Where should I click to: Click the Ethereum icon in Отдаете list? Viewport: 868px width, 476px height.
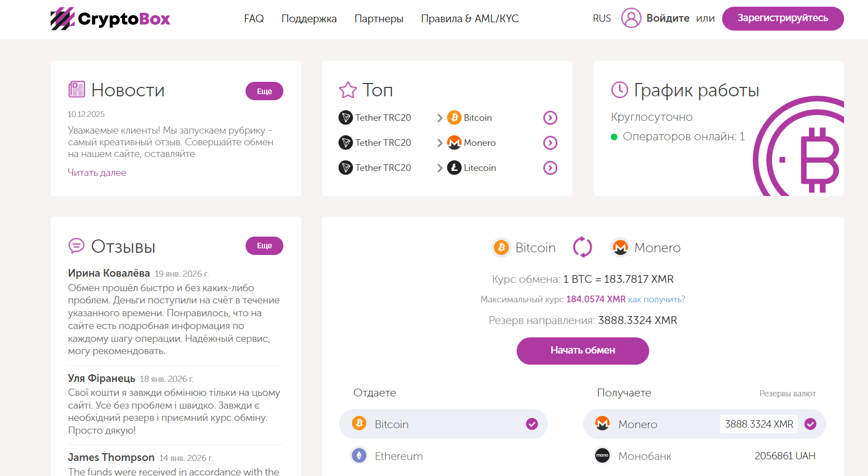point(359,455)
